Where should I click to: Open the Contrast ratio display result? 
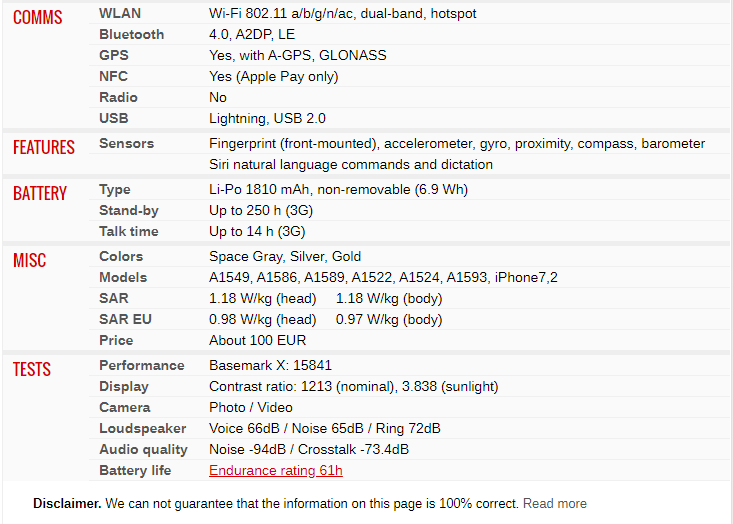[353, 387]
